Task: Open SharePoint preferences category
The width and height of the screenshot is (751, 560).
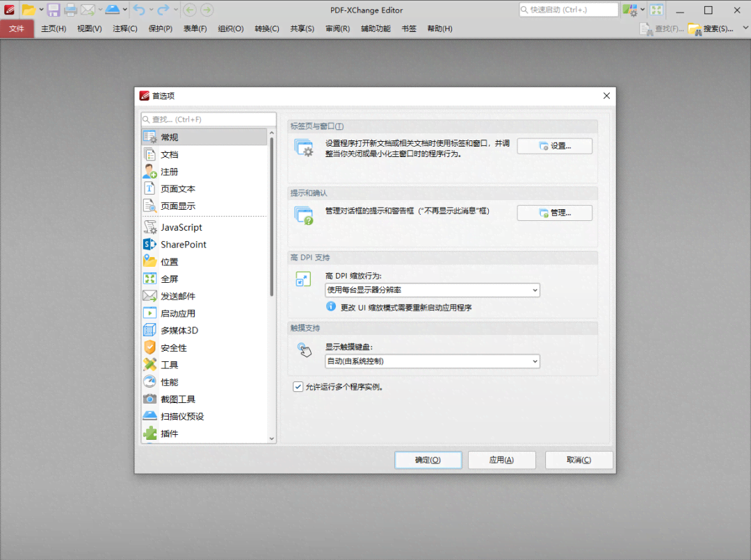Action: 183,245
